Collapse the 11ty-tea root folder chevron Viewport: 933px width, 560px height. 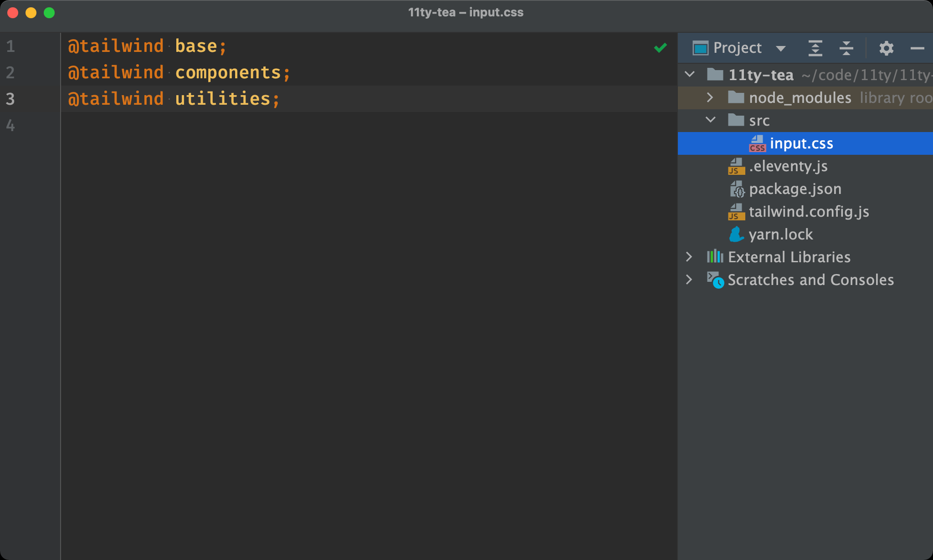click(x=690, y=74)
